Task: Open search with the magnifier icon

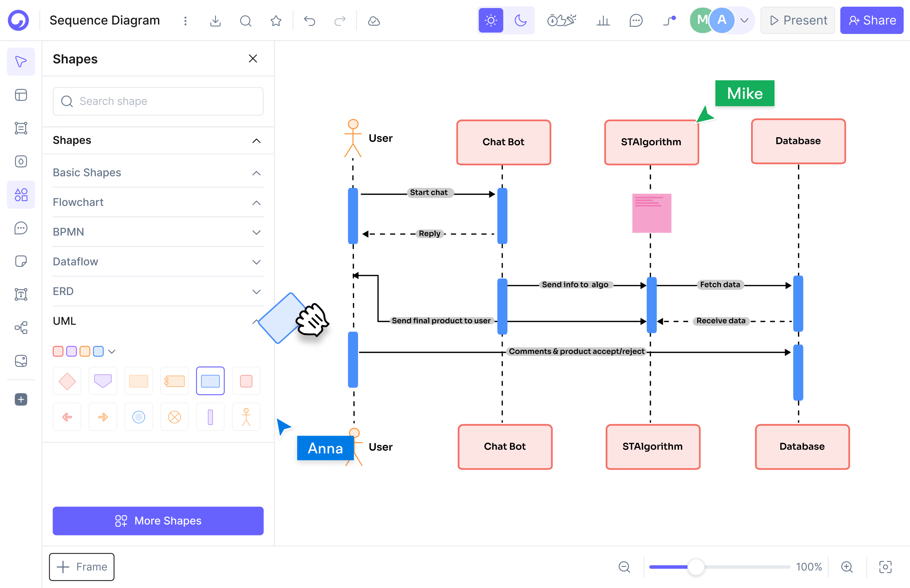Action: pyautogui.click(x=245, y=21)
